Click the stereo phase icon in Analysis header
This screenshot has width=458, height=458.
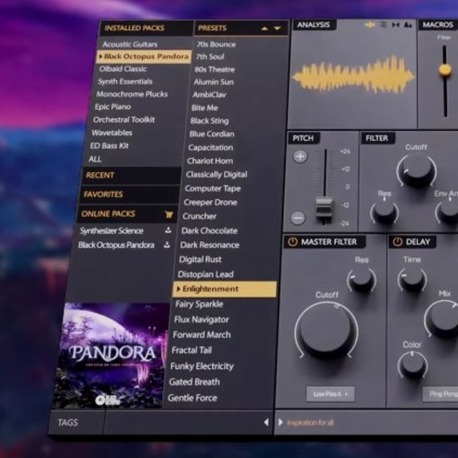click(396, 25)
